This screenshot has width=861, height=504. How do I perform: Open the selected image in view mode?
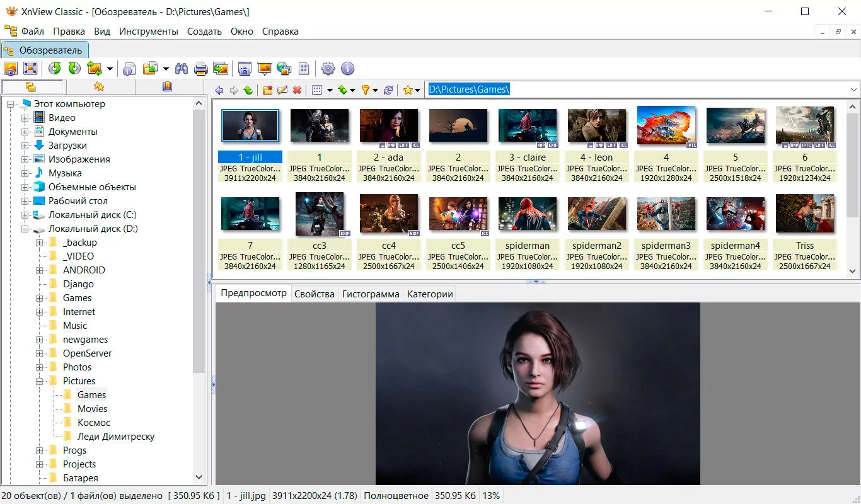(11, 69)
